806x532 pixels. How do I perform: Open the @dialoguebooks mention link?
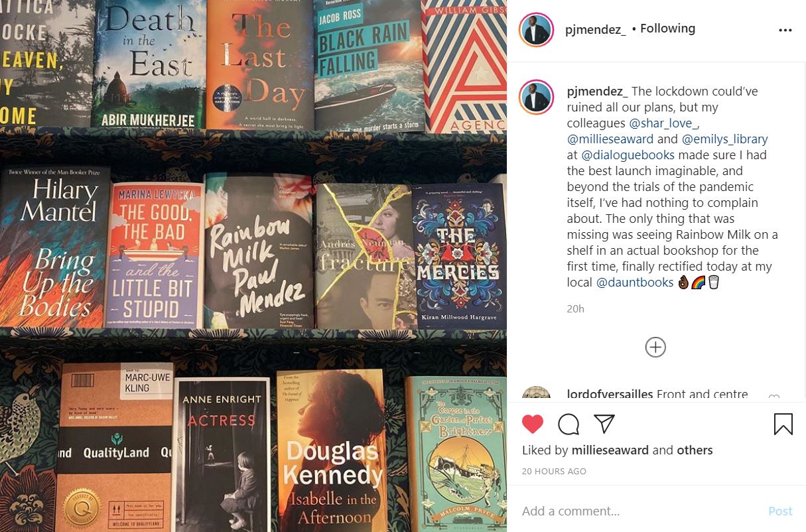tap(628, 155)
